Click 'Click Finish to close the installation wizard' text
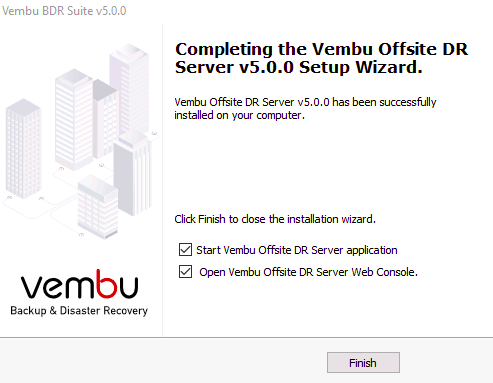The image size is (493, 383). tap(275, 219)
